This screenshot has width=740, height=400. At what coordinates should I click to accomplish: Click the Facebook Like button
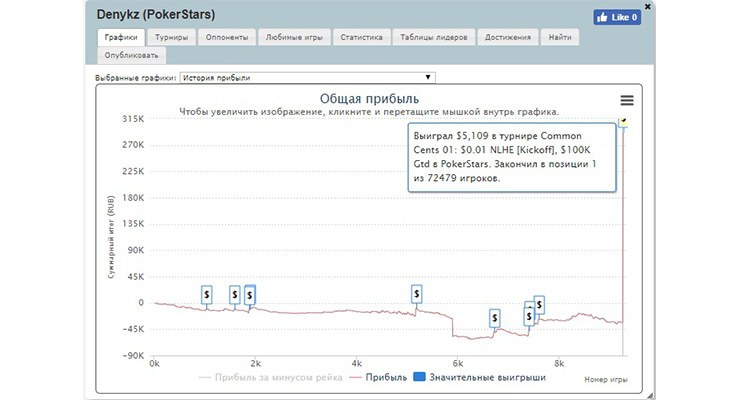point(616,17)
